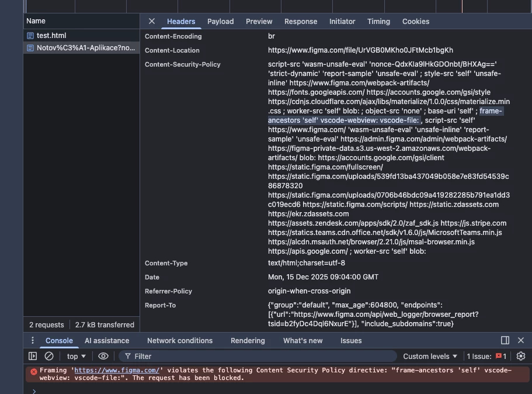The width and height of the screenshot is (532, 394).
Task: Click the 2 requests status text
Action: [47, 324]
